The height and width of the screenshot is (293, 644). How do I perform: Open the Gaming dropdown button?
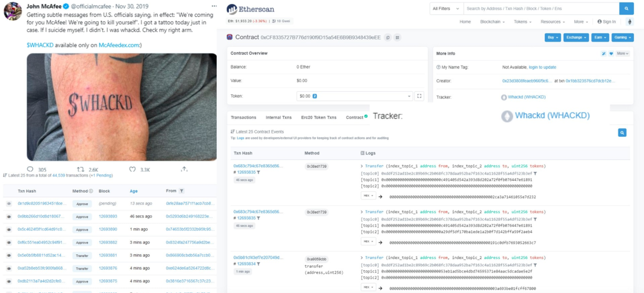click(x=622, y=37)
